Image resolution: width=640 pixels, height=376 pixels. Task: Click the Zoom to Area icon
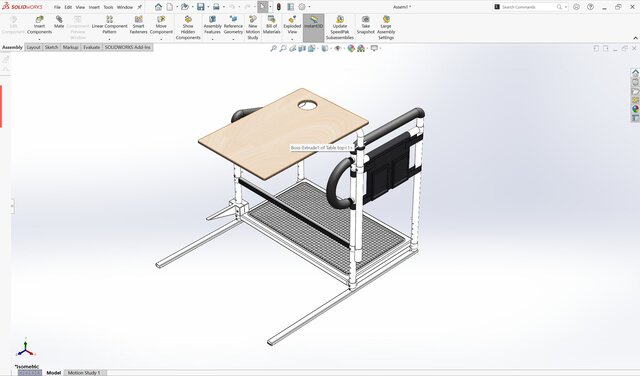(283, 49)
